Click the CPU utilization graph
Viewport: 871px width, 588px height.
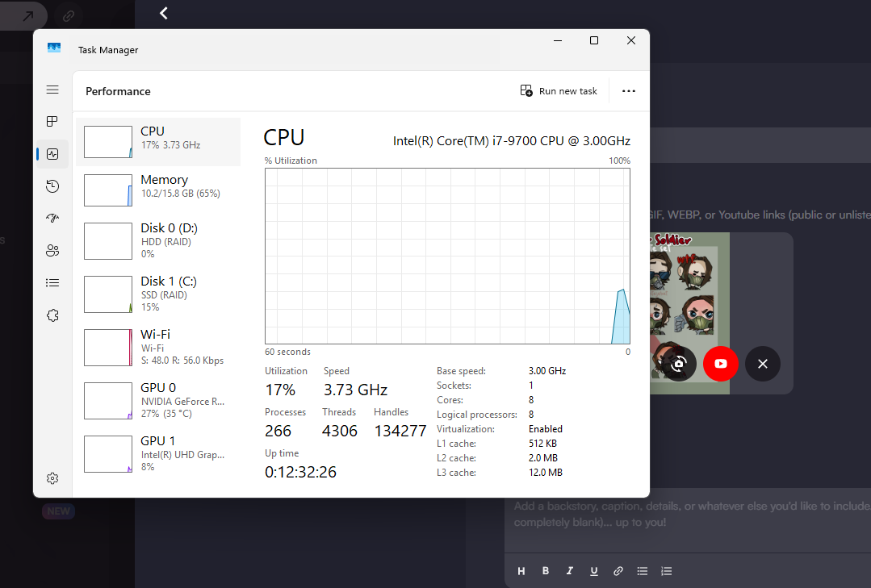[447, 256]
